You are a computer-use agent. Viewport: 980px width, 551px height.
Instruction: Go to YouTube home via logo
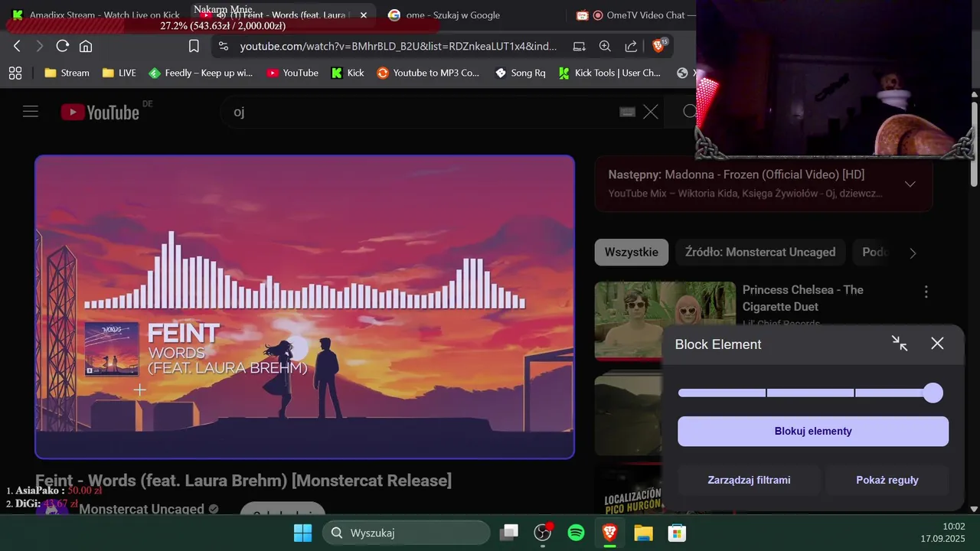(x=100, y=112)
